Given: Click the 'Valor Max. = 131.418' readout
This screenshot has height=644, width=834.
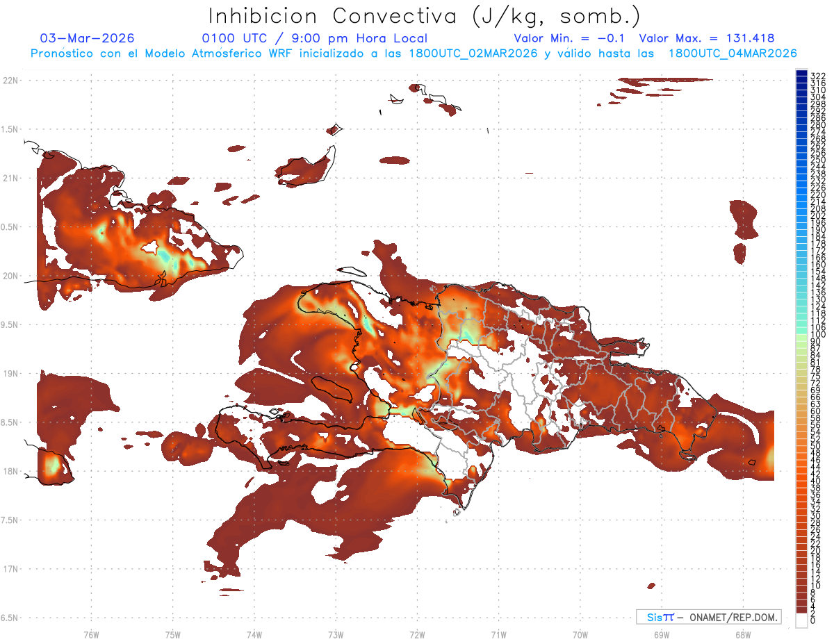Looking at the screenshot, I should [x=707, y=38].
